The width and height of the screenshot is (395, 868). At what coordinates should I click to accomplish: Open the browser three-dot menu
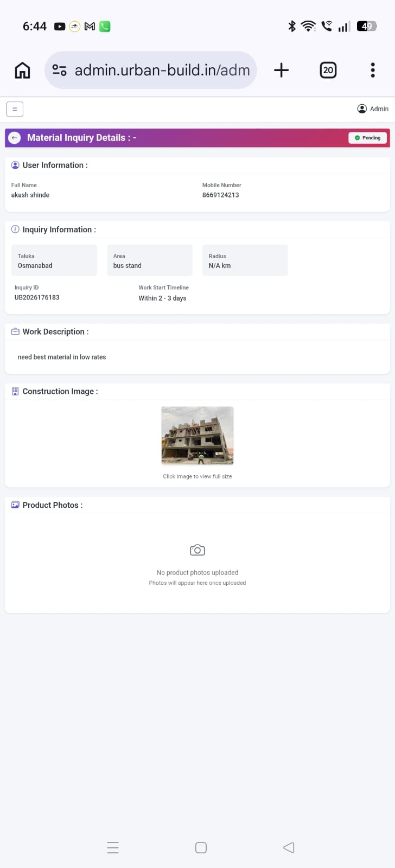pyautogui.click(x=372, y=70)
